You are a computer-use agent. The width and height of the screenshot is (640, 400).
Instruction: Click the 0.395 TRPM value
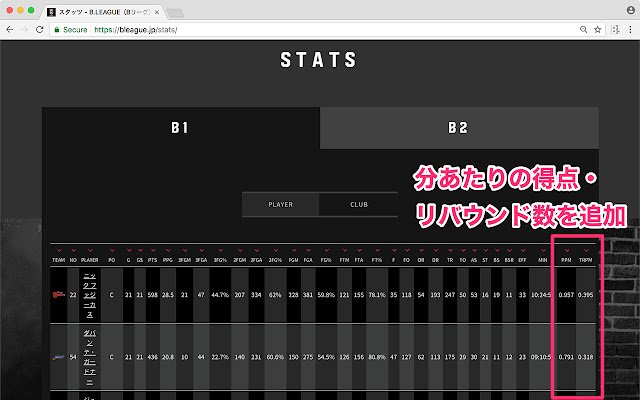pyautogui.click(x=586, y=295)
